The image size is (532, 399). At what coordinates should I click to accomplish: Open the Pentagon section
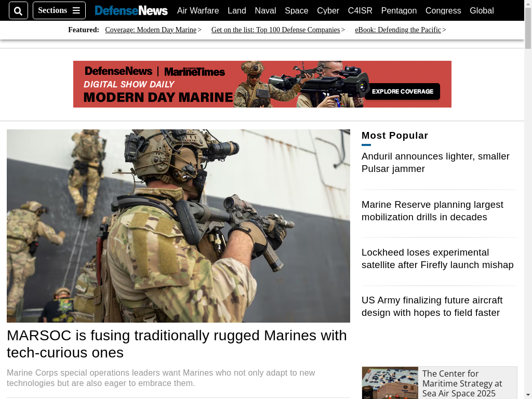pos(398,10)
